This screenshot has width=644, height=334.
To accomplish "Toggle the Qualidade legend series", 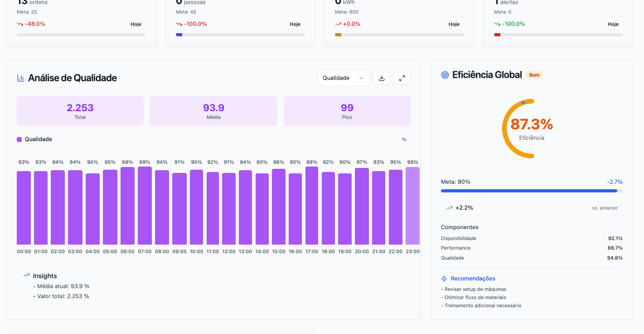I will click(34, 139).
